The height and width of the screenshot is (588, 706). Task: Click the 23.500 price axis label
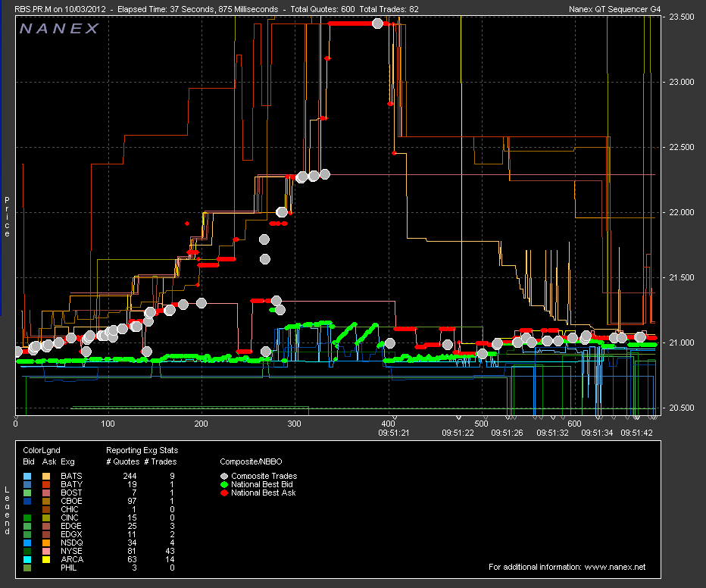(683, 17)
